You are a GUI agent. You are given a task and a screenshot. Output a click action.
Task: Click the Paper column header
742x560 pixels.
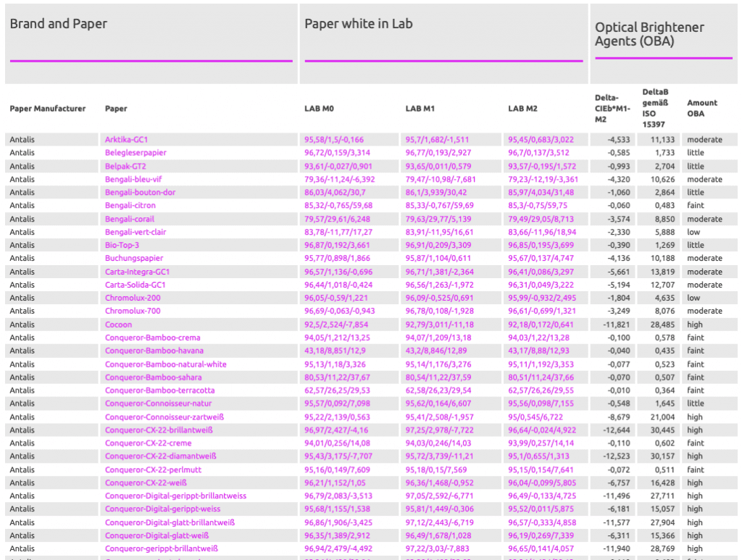pos(116,109)
